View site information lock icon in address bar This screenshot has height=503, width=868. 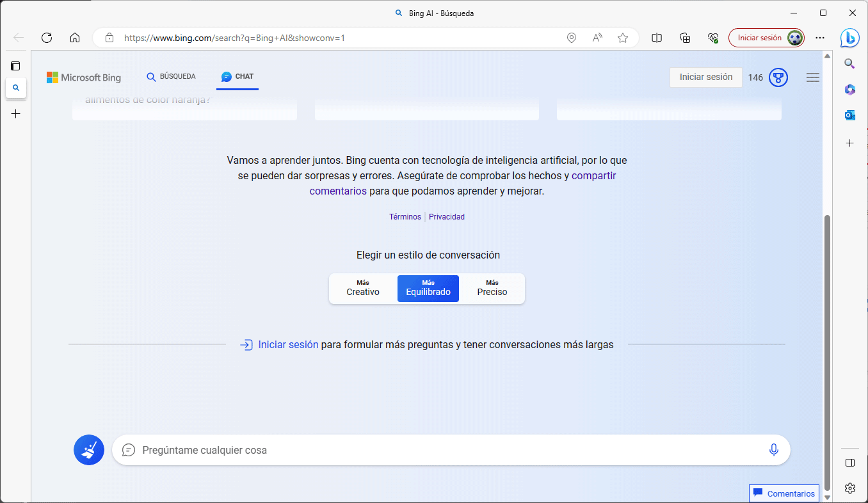pos(109,38)
